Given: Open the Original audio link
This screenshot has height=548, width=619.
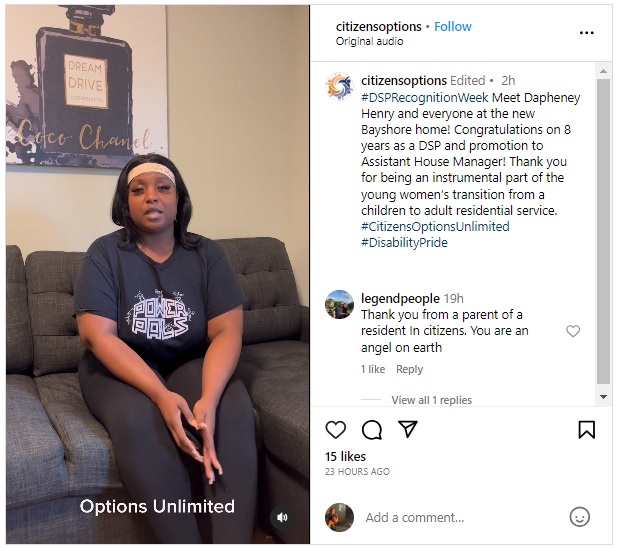Looking at the screenshot, I should tap(370, 41).
